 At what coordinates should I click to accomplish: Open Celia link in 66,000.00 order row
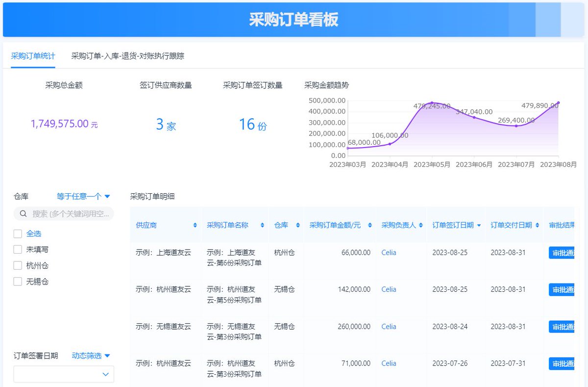coord(389,253)
